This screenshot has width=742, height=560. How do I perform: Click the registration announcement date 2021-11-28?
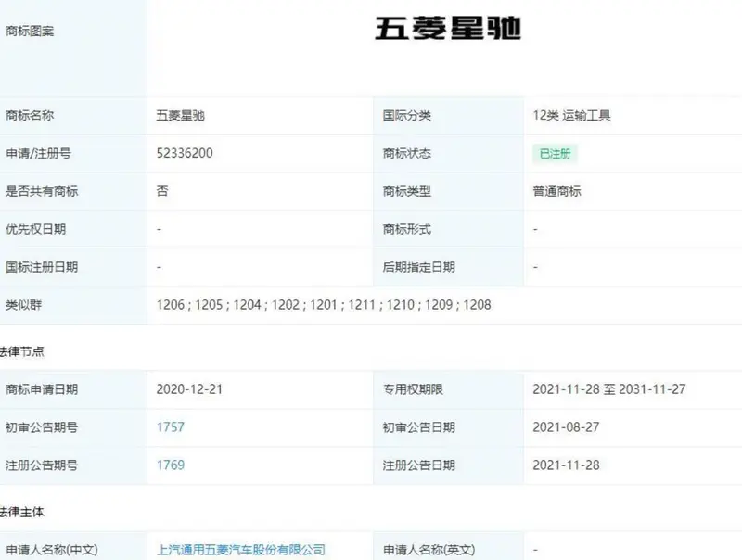point(565,465)
